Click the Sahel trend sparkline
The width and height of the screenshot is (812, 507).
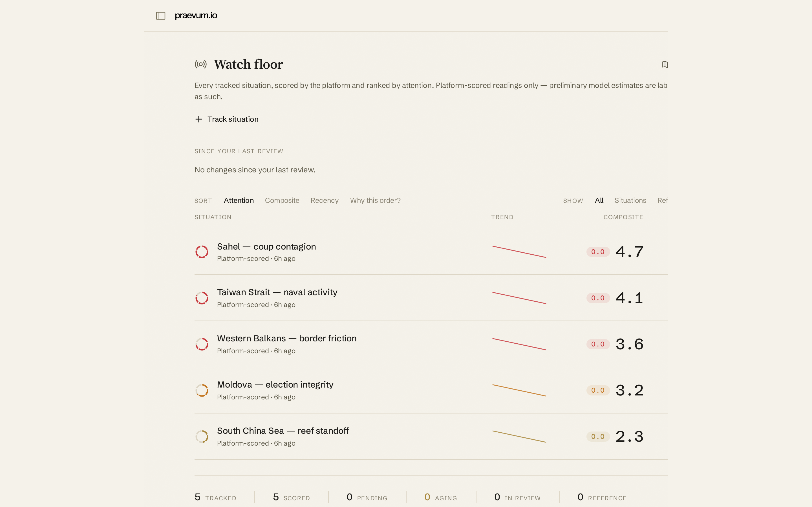pos(519,252)
